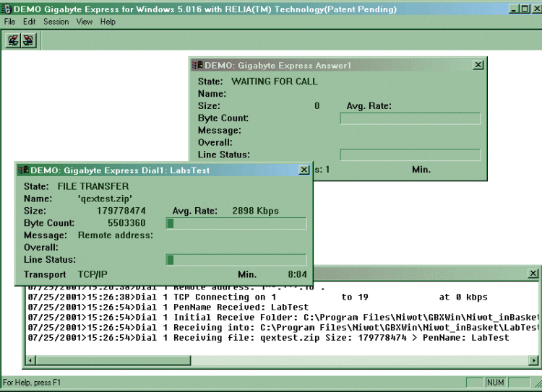
Task: Click the 'Min.' label in Dial1 window
Action: click(x=247, y=274)
